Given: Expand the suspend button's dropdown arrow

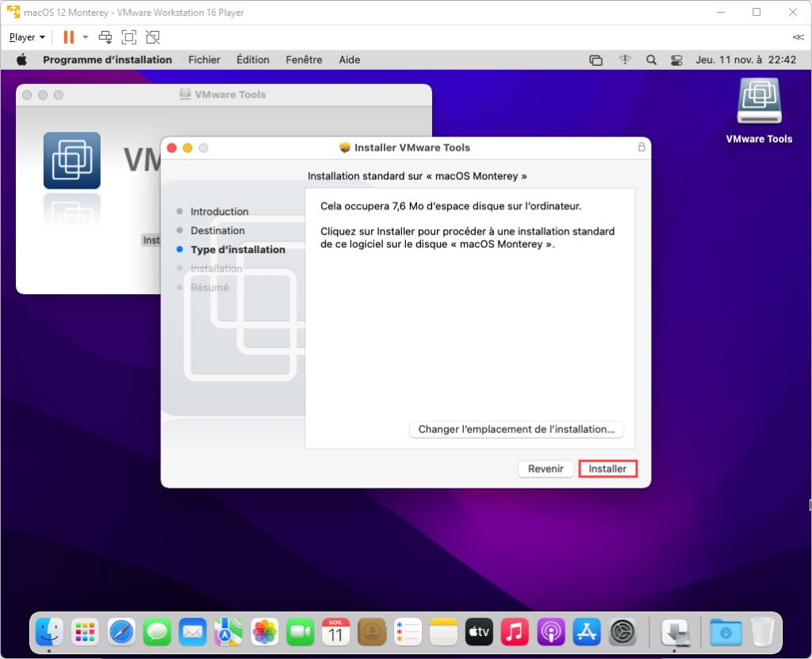Looking at the screenshot, I should coord(85,36).
